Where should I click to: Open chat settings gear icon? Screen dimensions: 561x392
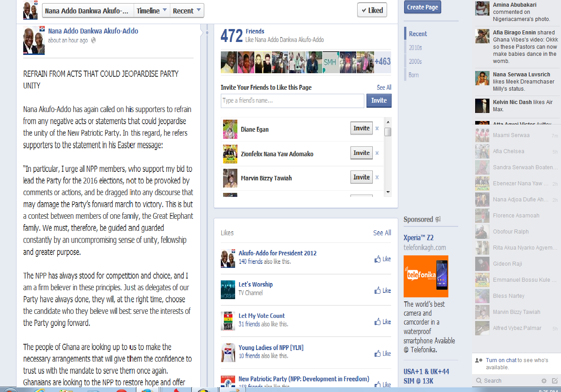pyautogui.click(x=544, y=381)
